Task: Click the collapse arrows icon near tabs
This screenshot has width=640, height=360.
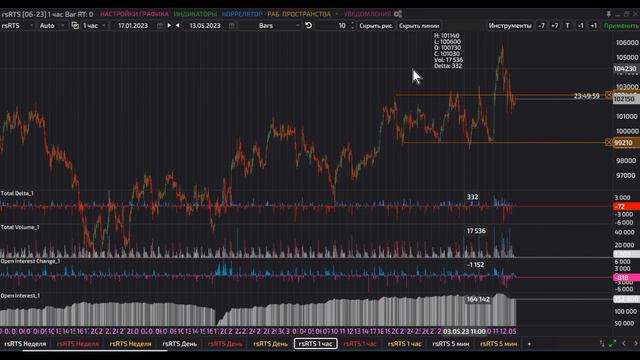Action: 602,344
